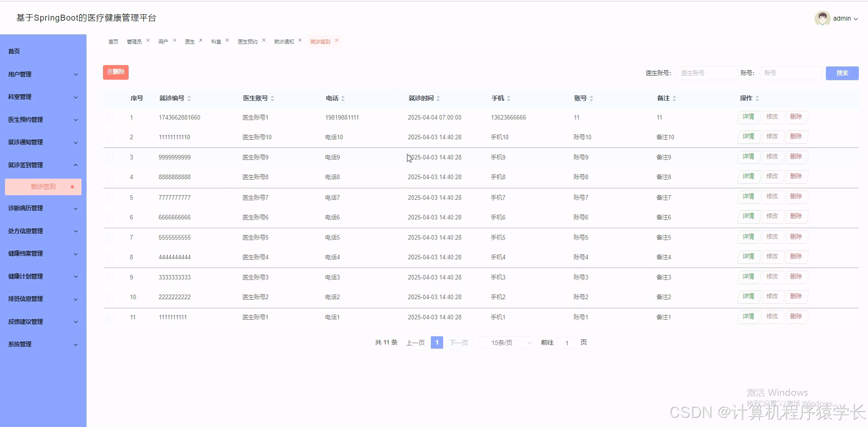
Task: Sort the 医生账号 column
Action: (x=273, y=98)
